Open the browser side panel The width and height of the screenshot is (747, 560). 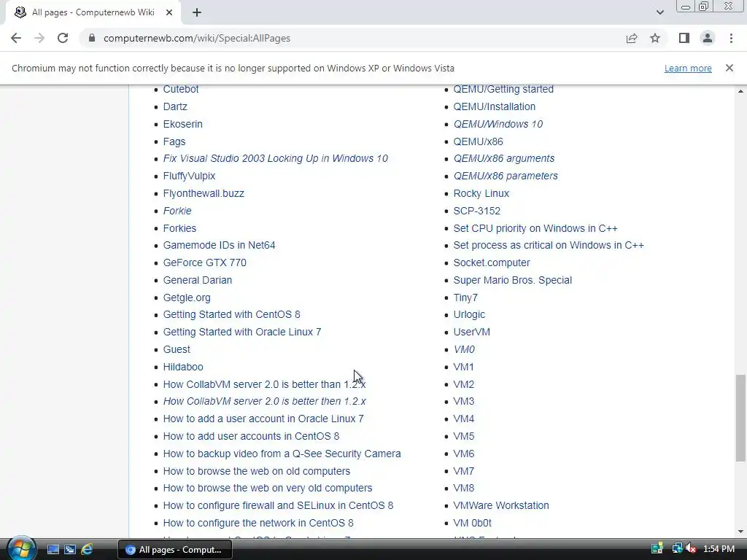point(684,38)
